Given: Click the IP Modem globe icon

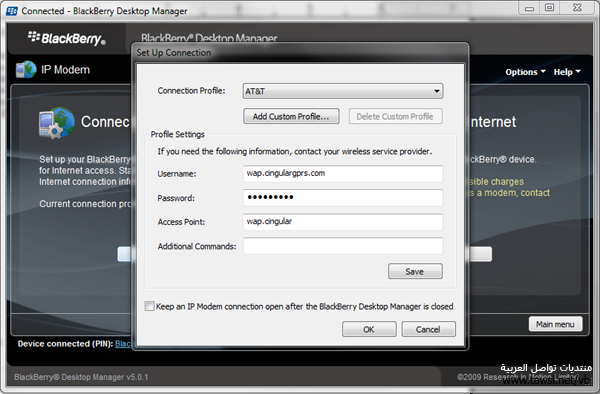Looking at the screenshot, I should pos(26,70).
